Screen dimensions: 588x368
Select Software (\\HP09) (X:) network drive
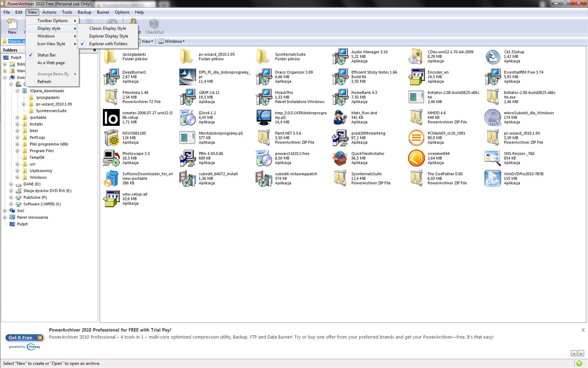(x=42, y=204)
